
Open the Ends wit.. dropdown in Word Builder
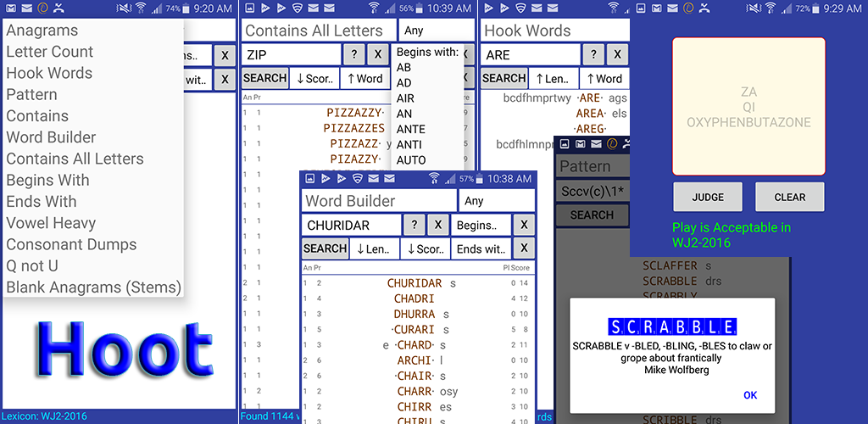coord(481,248)
